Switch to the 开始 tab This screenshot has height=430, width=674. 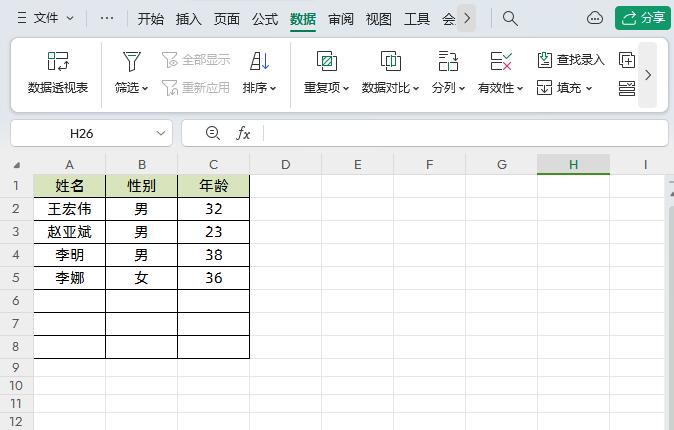click(x=151, y=19)
